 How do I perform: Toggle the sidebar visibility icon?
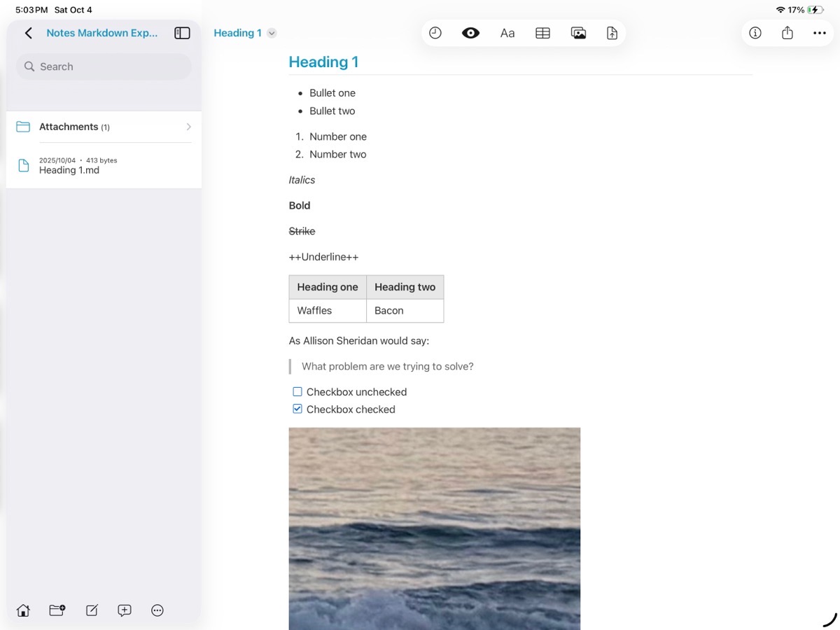[182, 32]
